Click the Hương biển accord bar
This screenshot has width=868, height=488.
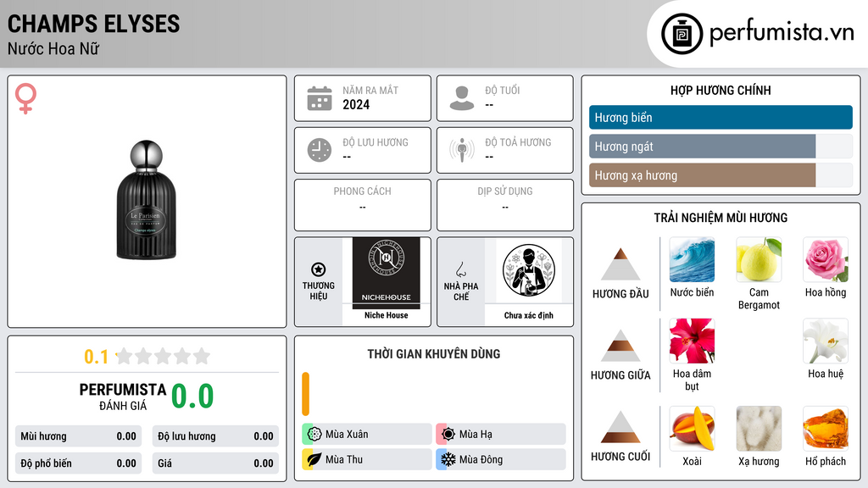click(721, 117)
